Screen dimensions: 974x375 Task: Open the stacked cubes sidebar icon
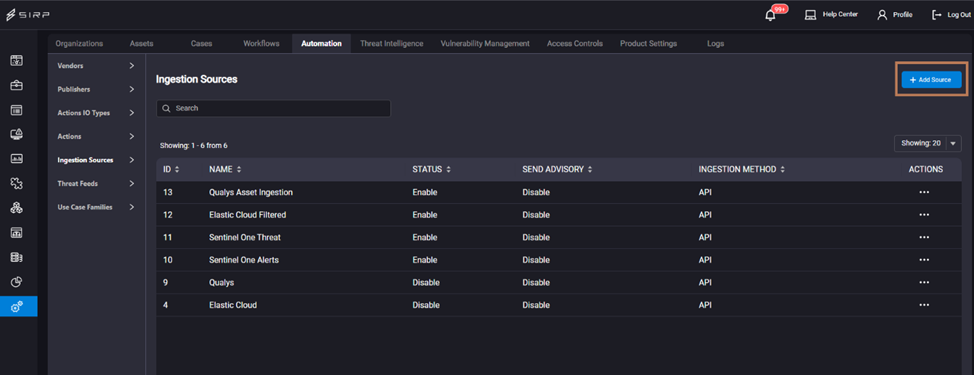[x=17, y=208]
